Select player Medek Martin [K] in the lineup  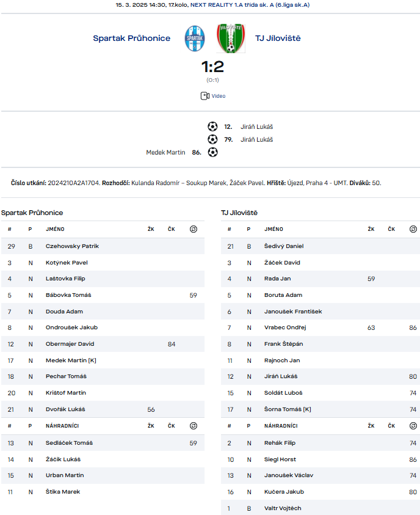tap(71, 360)
